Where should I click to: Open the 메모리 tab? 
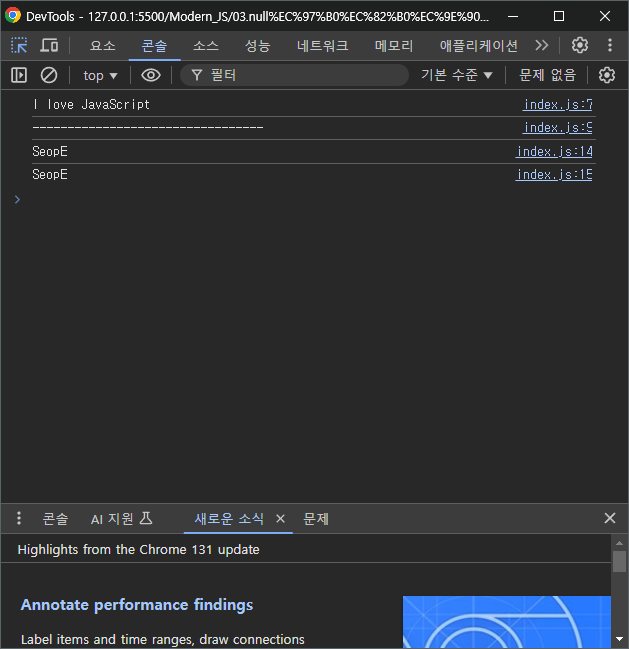[x=394, y=45]
